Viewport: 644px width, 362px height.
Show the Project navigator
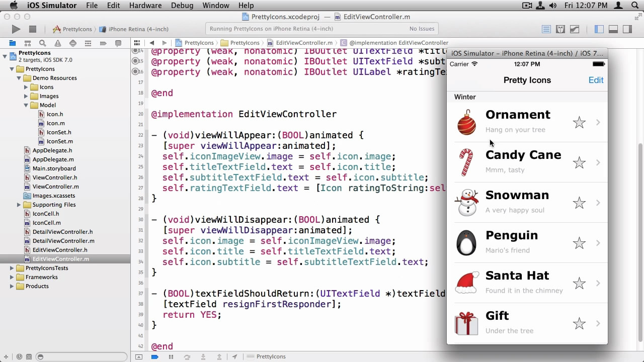coord(13,43)
